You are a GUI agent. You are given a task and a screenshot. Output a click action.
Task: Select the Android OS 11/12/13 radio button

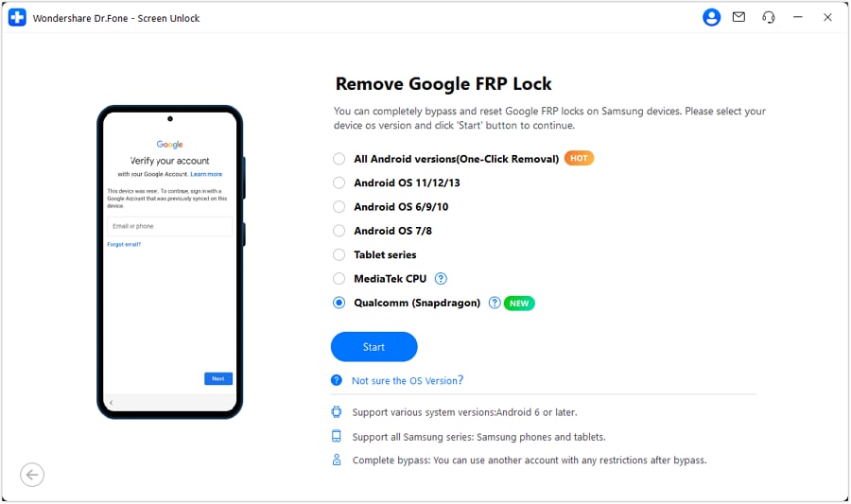pyautogui.click(x=339, y=182)
